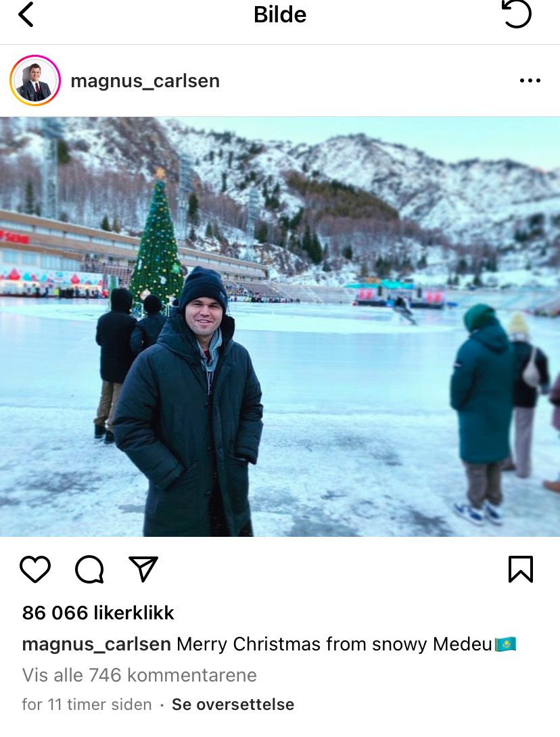Viewport: 560px width, 737px height.
Task: Open the three-dot more options menu
Action: [530, 81]
